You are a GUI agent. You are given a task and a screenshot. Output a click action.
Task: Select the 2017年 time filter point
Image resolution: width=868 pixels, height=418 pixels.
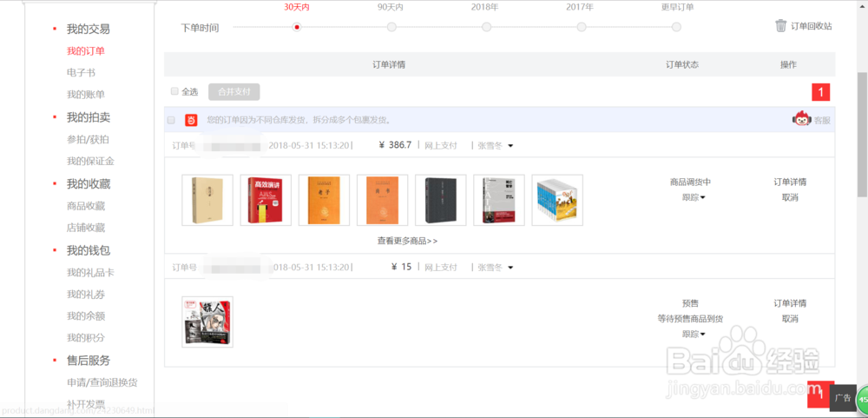pyautogui.click(x=582, y=27)
